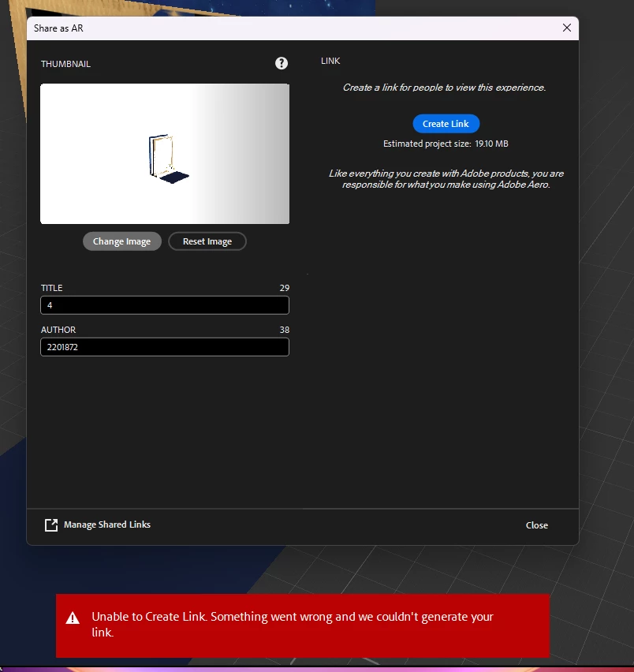The image size is (634, 672).
Task: Click the Create Link button
Action: pyautogui.click(x=446, y=124)
